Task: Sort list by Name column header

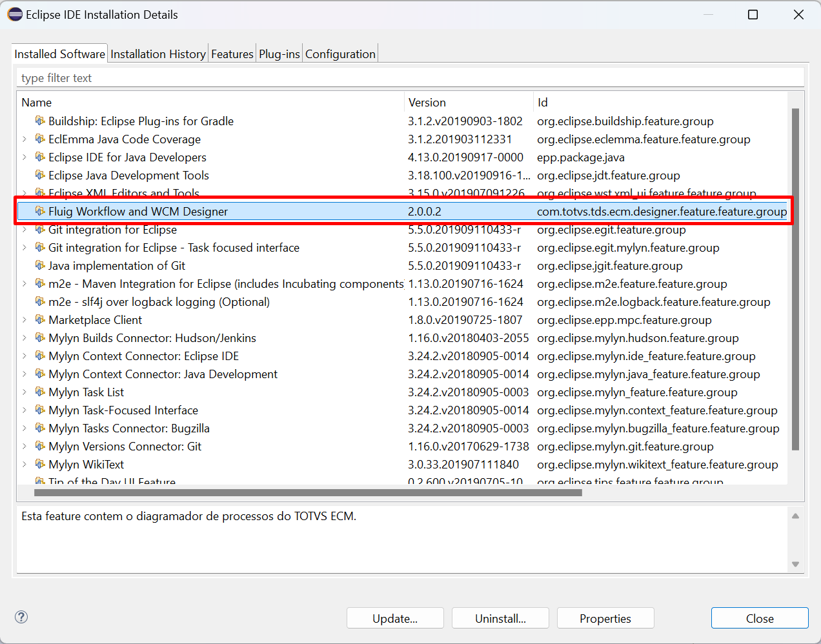Action: click(210, 102)
